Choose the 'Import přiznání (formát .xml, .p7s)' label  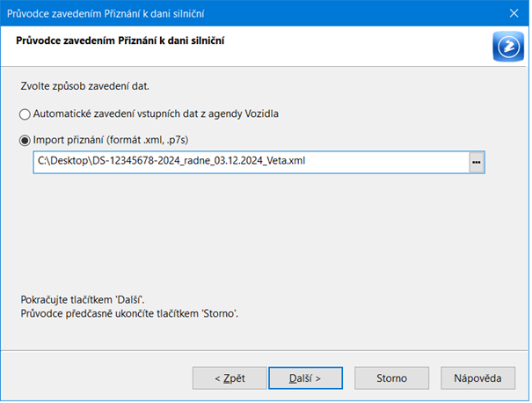(111, 140)
